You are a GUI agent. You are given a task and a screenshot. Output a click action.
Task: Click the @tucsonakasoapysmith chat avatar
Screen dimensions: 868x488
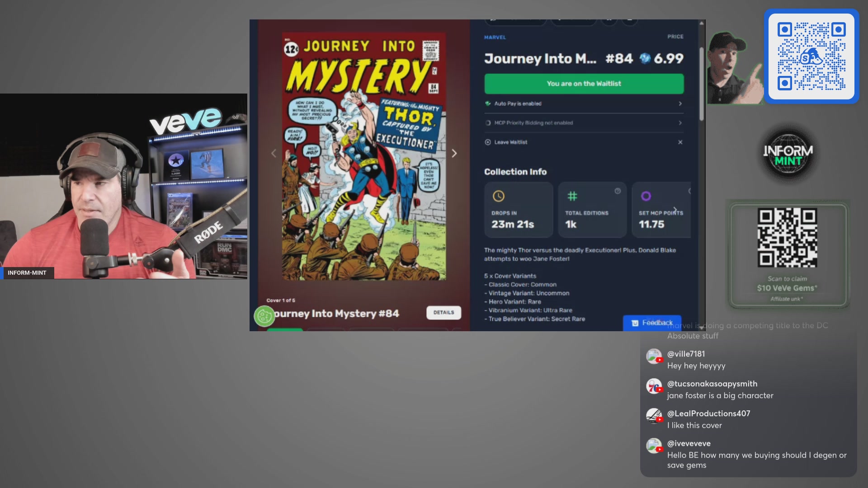click(654, 386)
